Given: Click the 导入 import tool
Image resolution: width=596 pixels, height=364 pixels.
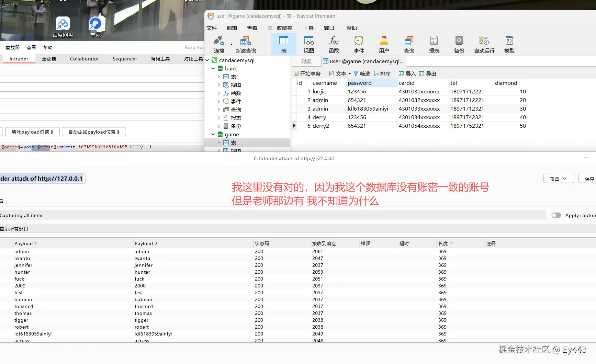Looking at the screenshot, I should 407,73.
